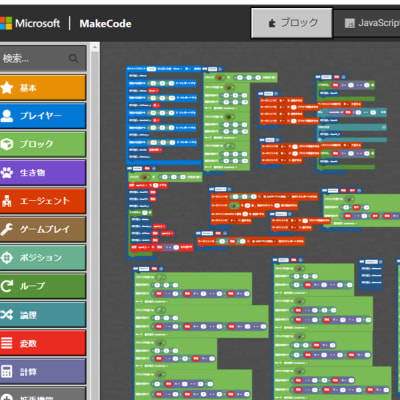Image resolution: width=400 pixels, height=400 pixels.
Task: Open the 計算 category
Action: 43,371
